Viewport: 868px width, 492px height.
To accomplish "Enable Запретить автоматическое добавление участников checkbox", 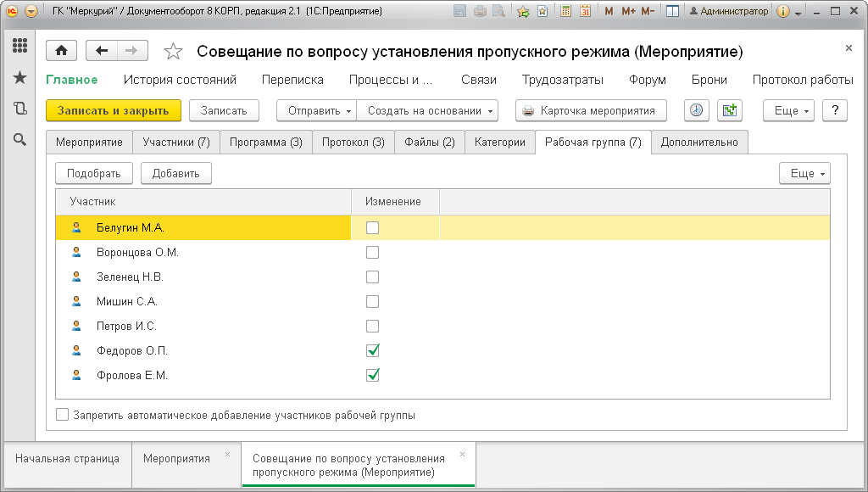I will pyautogui.click(x=62, y=415).
